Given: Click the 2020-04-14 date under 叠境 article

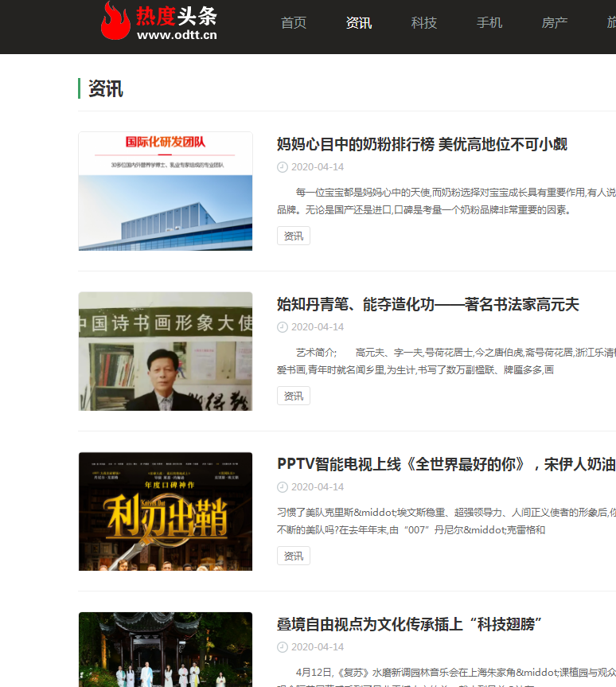Looking at the screenshot, I should point(318,647).
